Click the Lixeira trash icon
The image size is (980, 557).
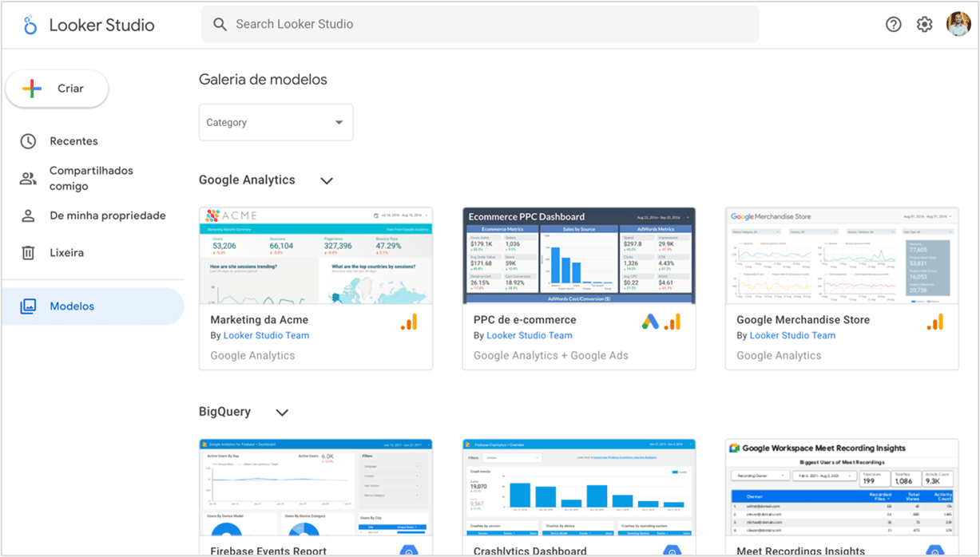click(x=28, y=253)
